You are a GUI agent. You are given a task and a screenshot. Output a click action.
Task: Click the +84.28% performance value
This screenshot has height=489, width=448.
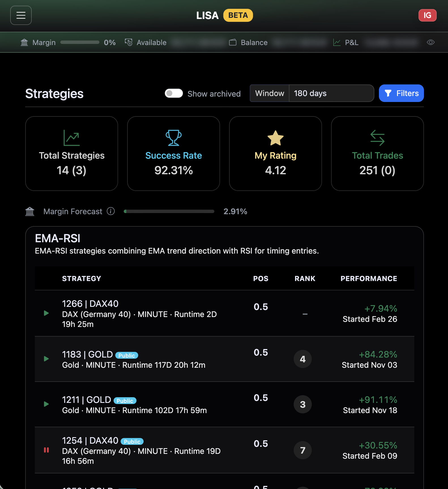pyautogui.click(x=378, y=354)
